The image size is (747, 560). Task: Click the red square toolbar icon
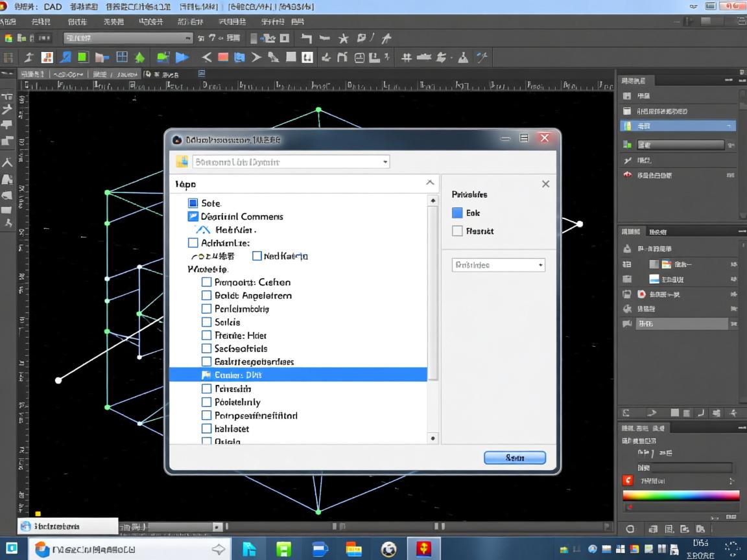click(223, 58)
